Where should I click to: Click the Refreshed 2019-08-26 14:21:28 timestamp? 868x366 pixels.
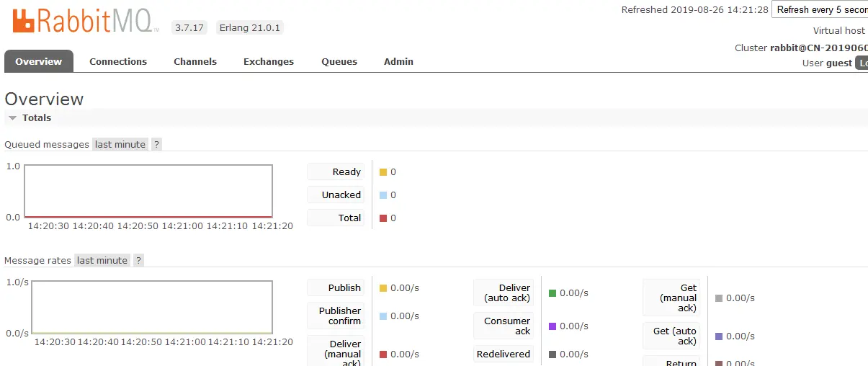[x=695, y=10]
